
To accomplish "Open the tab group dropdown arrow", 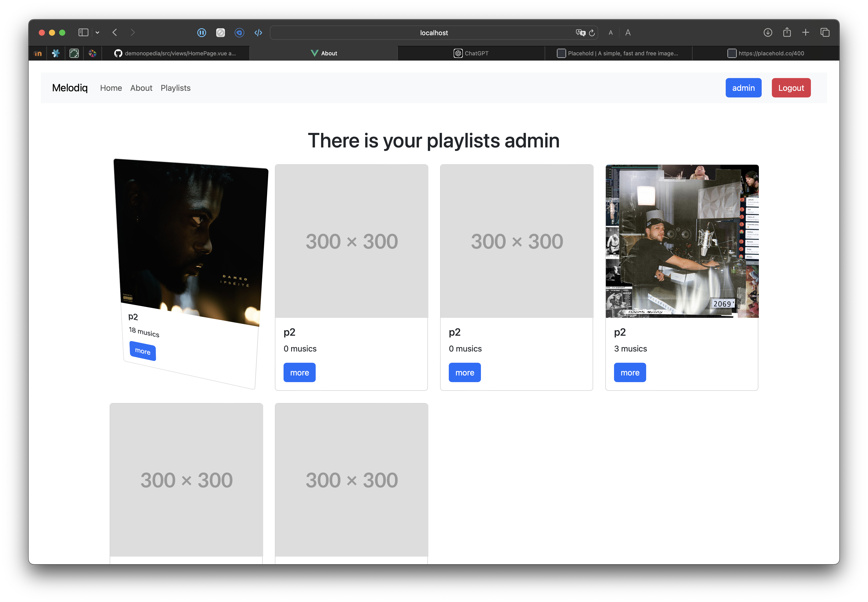I will [x=97, y=32].
